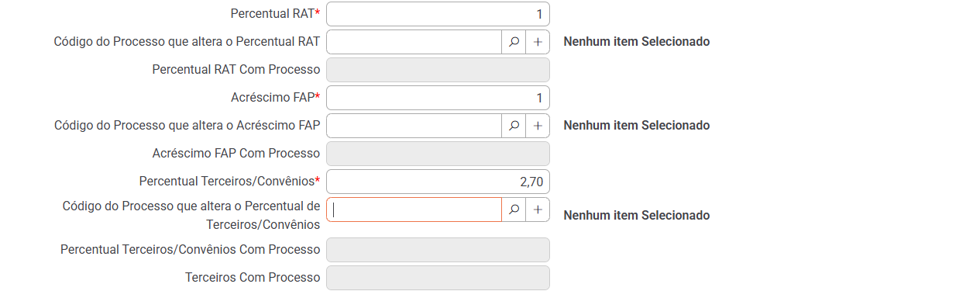Viewport: 980px width, 291px height.
Task: Search Acréscimo FAP process code magnifier
Action: click(514, 126)
